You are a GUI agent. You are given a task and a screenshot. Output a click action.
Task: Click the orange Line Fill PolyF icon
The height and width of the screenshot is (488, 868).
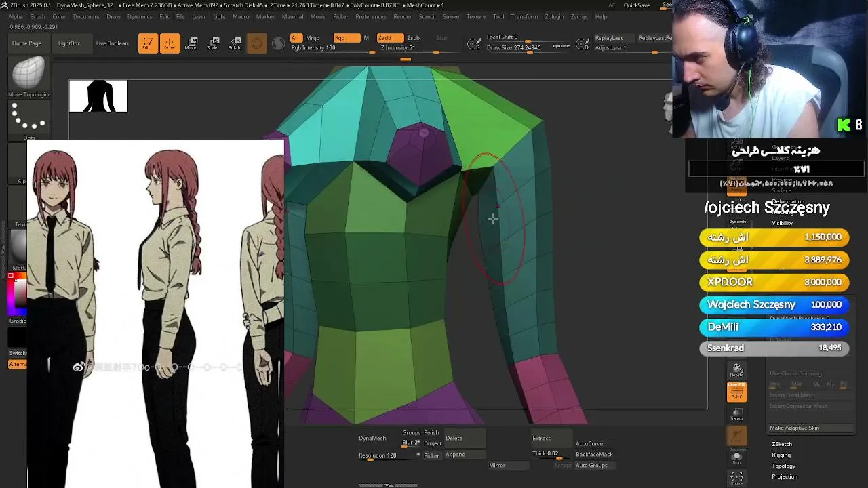click(x=736, y=392)
